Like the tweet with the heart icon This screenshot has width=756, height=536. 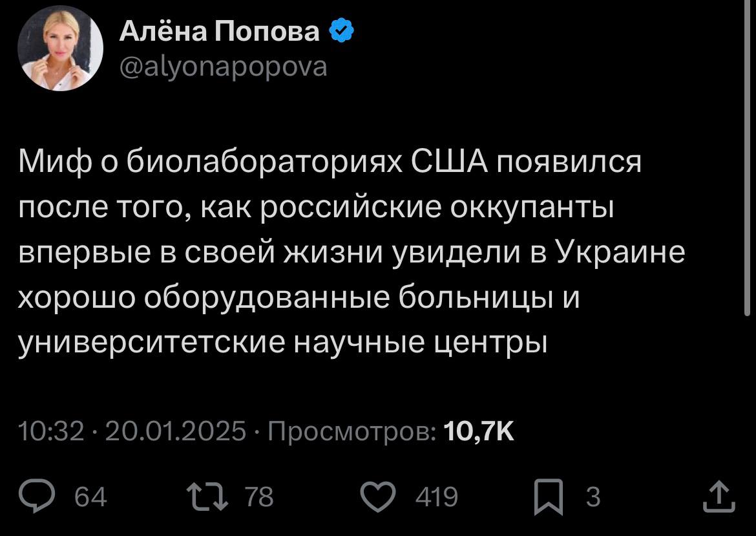(377, 497)
